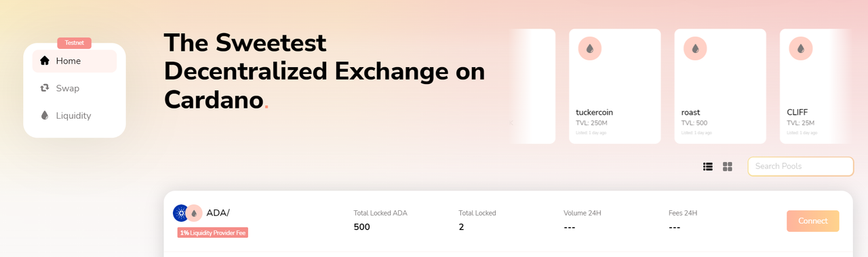This screenshot has height=257, width=868.
Task: Switch pools to list view
Action: click(708, 166)
